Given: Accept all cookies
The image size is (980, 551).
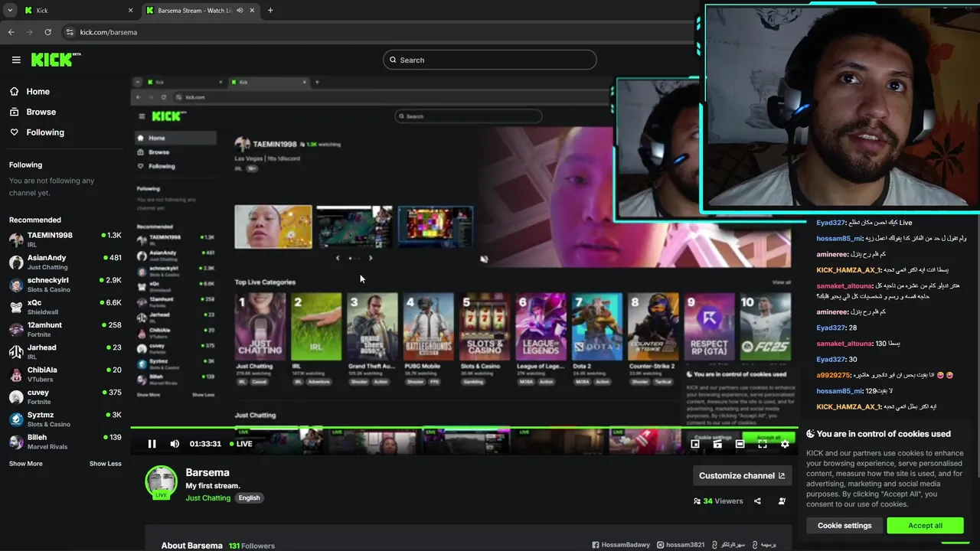Looking at the screenshot, I should (x=925, y=526).
